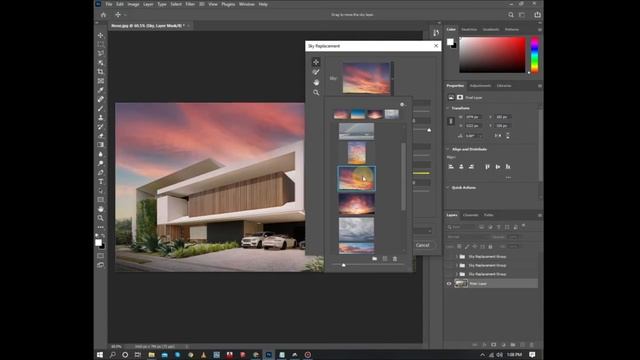This screenshot has width=640, height=360.
Task: Choose the rainbow sky thumbnail in the list
Action: (x=356, y=132)
